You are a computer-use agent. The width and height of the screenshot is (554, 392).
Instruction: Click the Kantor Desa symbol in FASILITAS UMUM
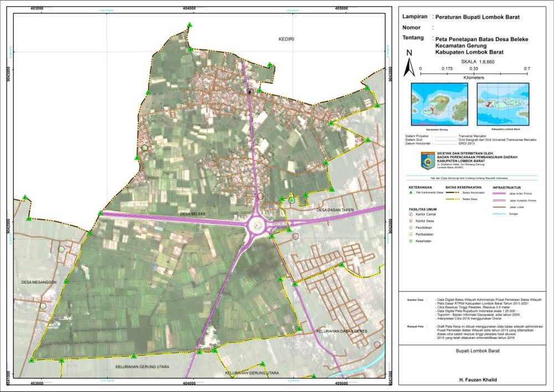coord(410,221)
